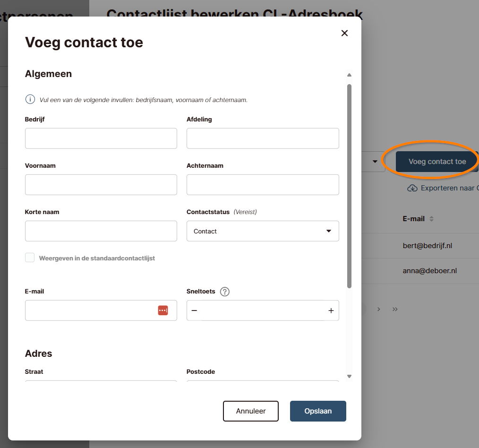Click the password manager icon in E-mail field

[163, 310]
